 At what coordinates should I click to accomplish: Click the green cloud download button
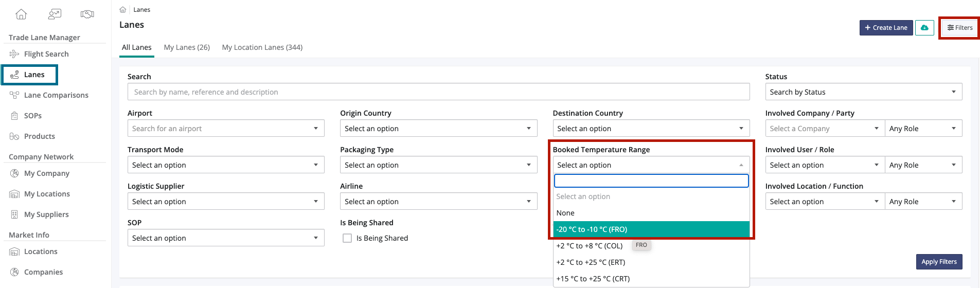click(924, 28)
